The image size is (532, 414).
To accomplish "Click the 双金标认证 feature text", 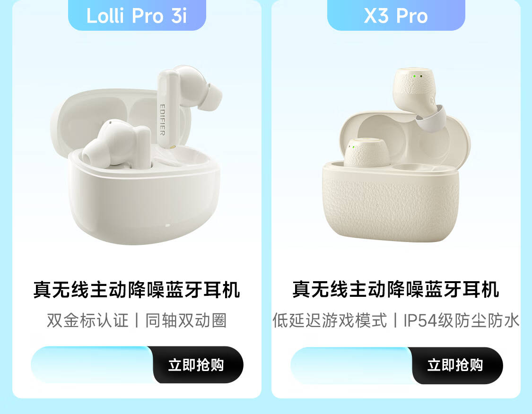I will coord(87,320).
